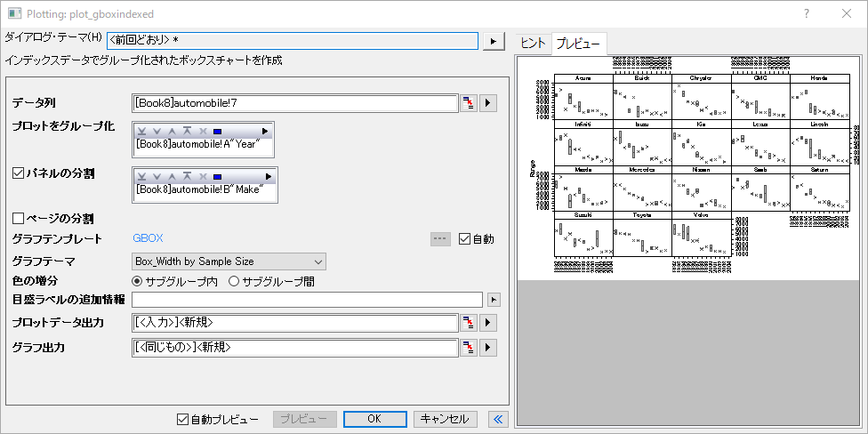Toggle the 自動プレビュー checkbox
This screenshot has height=434, width=868.
click(182, 419)
